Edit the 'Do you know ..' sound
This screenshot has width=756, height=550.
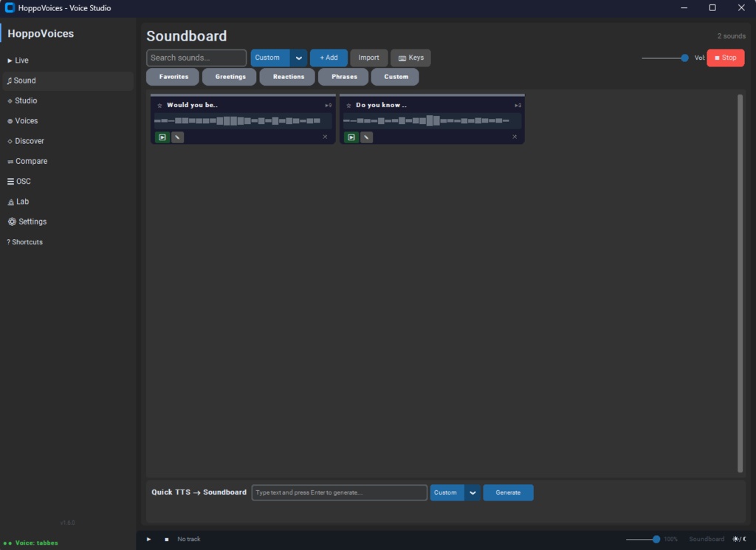point(366,137)
